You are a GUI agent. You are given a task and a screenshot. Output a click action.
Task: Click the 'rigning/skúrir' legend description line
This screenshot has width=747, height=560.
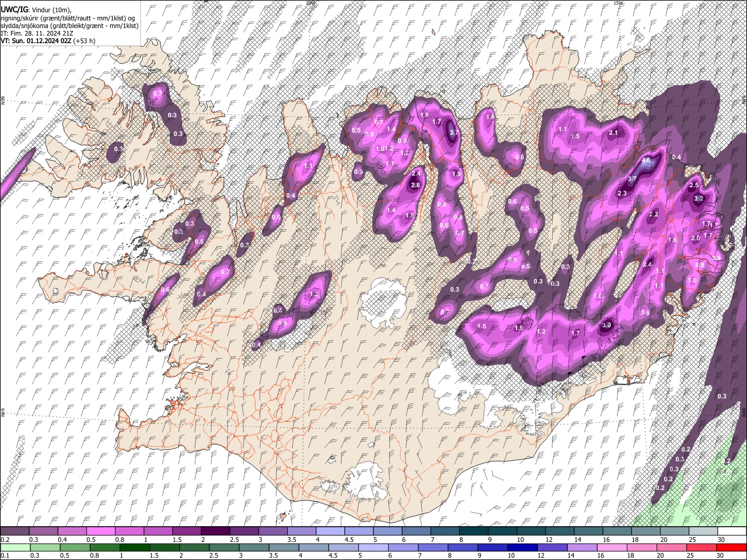pos(68,18)
